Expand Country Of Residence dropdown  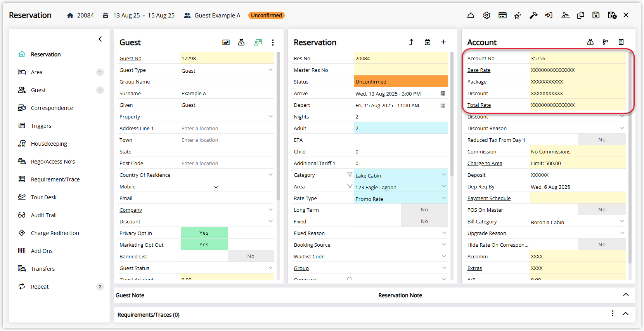pyautogui.click(x=270, y=175)
